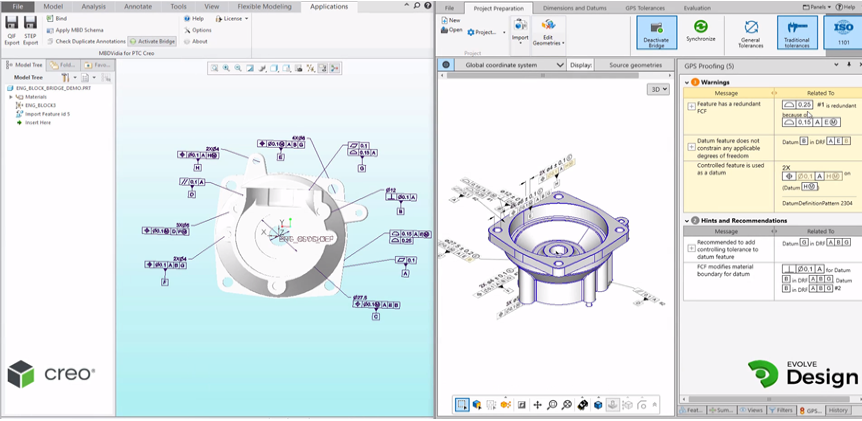This screenshot has width=862, height=421.
Task: Apply MBD Schema in Creo ribbon
Action: (x=75, y=30)
